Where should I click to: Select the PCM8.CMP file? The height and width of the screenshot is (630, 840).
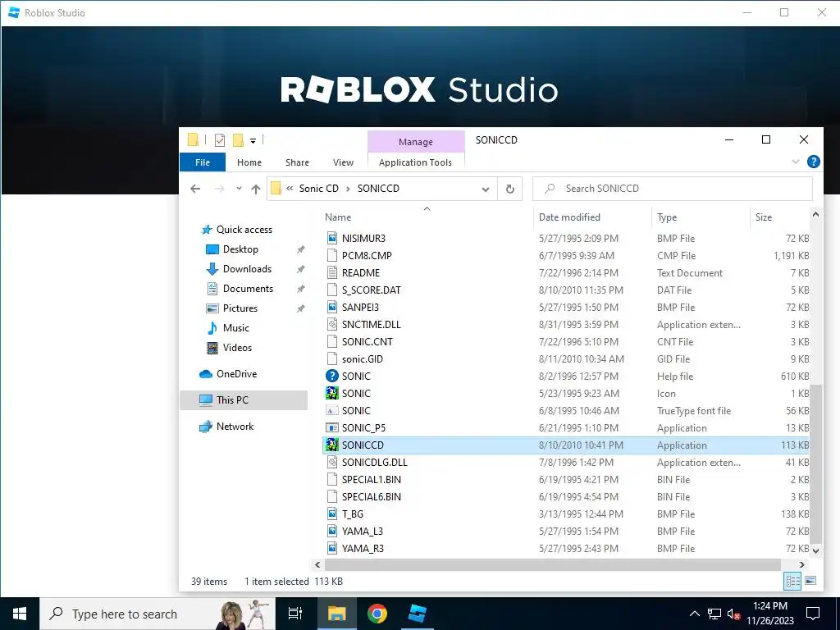[367, 256]
